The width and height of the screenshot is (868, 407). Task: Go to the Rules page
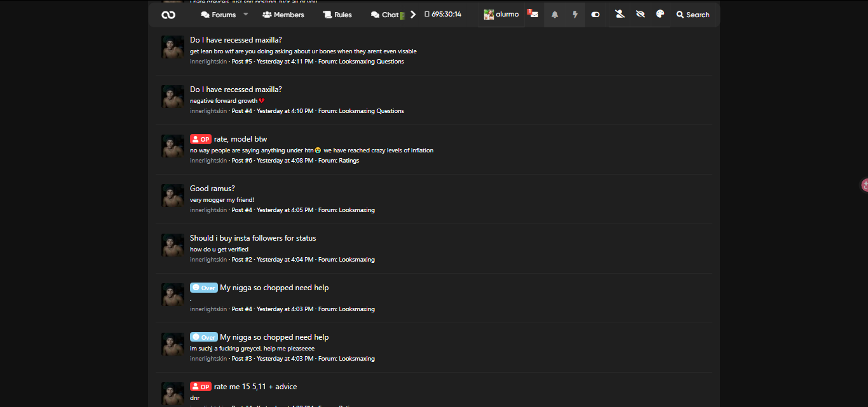click(337, 15)
